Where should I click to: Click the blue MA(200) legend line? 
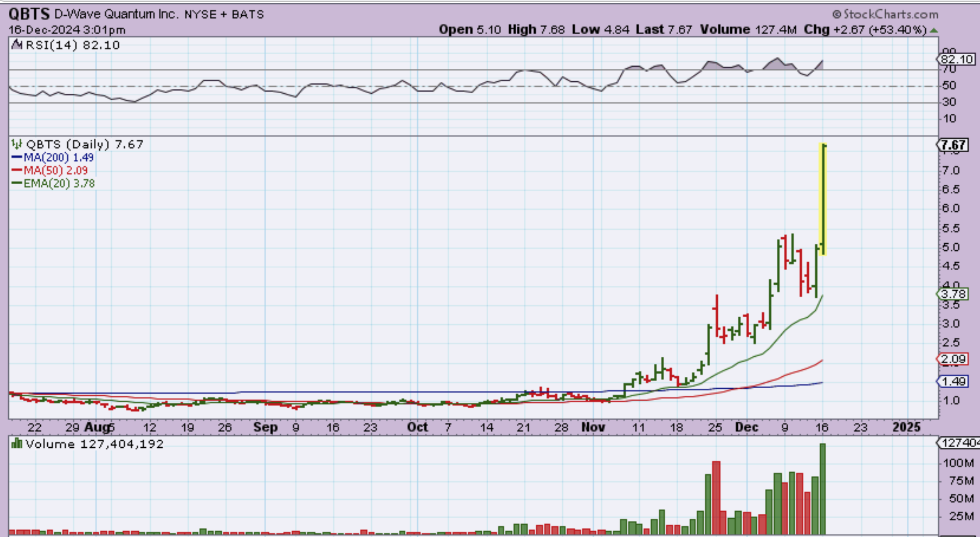(x=17, y=157)
